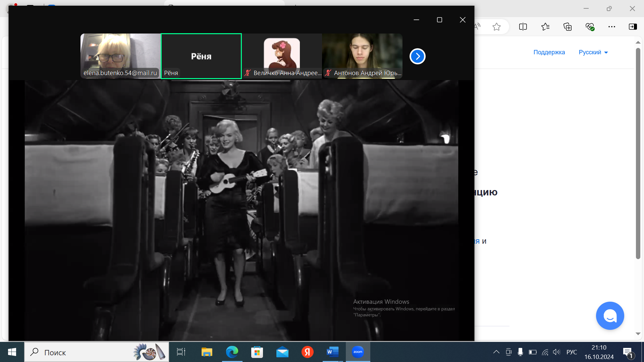Open clock and date 21:10 16.10.2024
Viewport: 644px width, 362px height.
[x=599, y=352]
